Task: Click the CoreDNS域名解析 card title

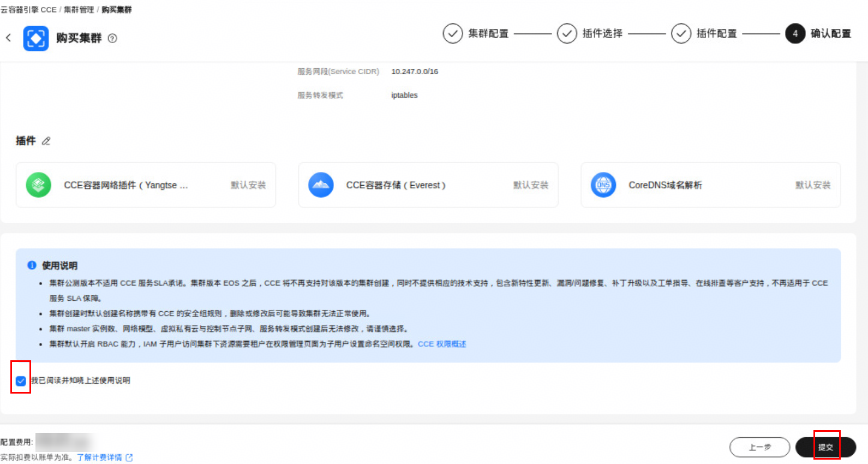Action: pyautogui.click(x=665, y=185)
